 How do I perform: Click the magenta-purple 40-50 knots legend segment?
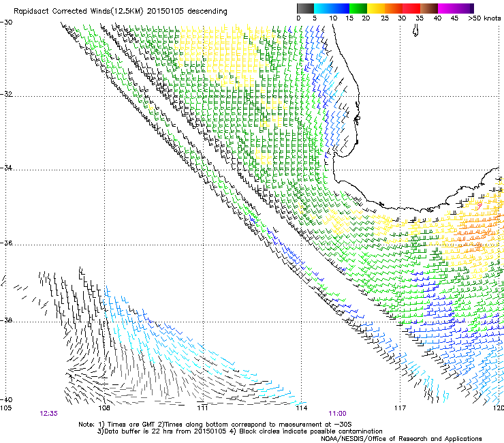click(x=456, y=8)
